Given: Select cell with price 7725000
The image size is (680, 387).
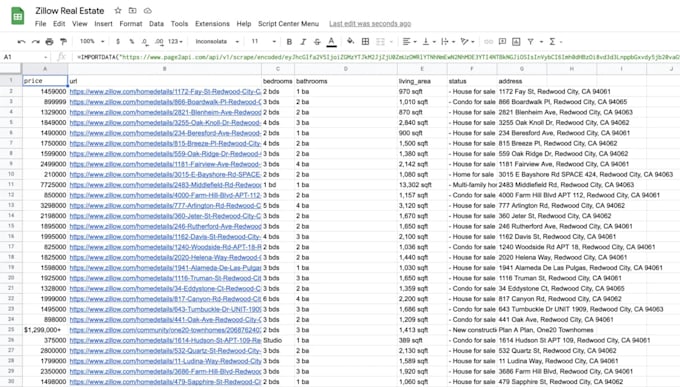Looking at the screenshot, I should coord(45,185).
